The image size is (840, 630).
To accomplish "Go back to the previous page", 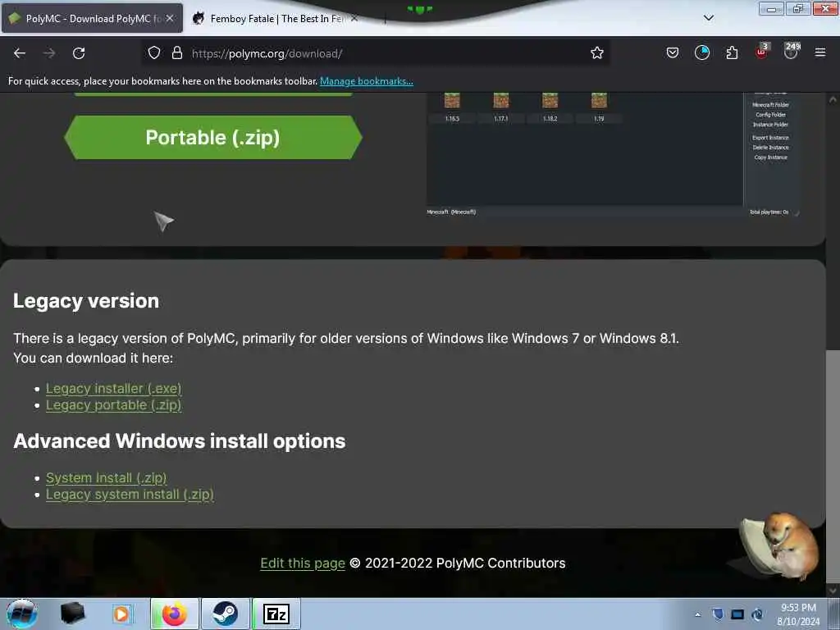I will [x=20, y=53].
